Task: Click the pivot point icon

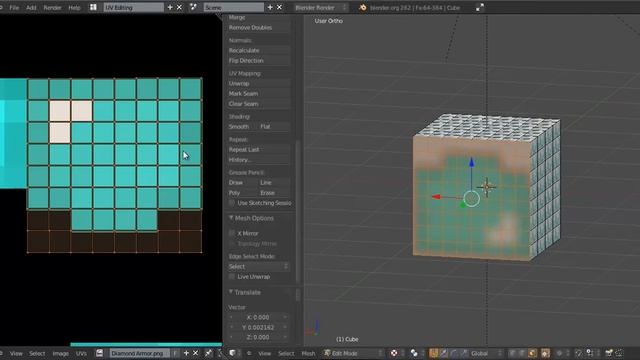Action: click(414, 353)
